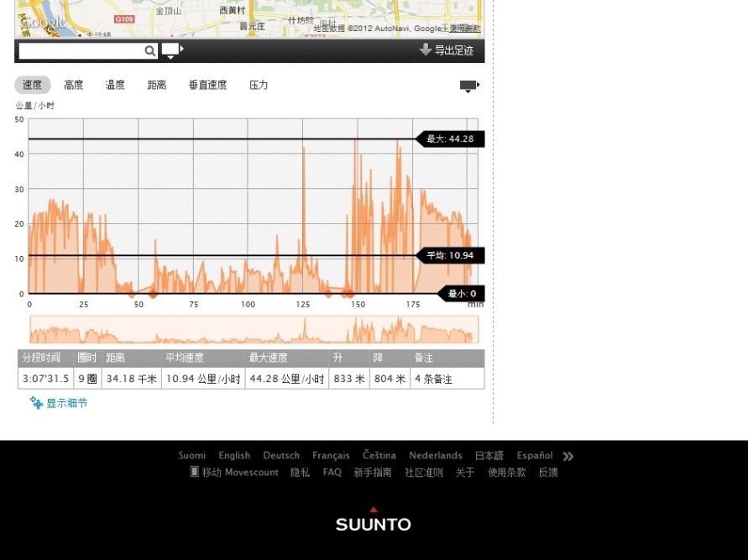Viewport: 748px width, 560px height.
Task: Switch to the 高度 altitude graph tab
Action: coord(74,85)
